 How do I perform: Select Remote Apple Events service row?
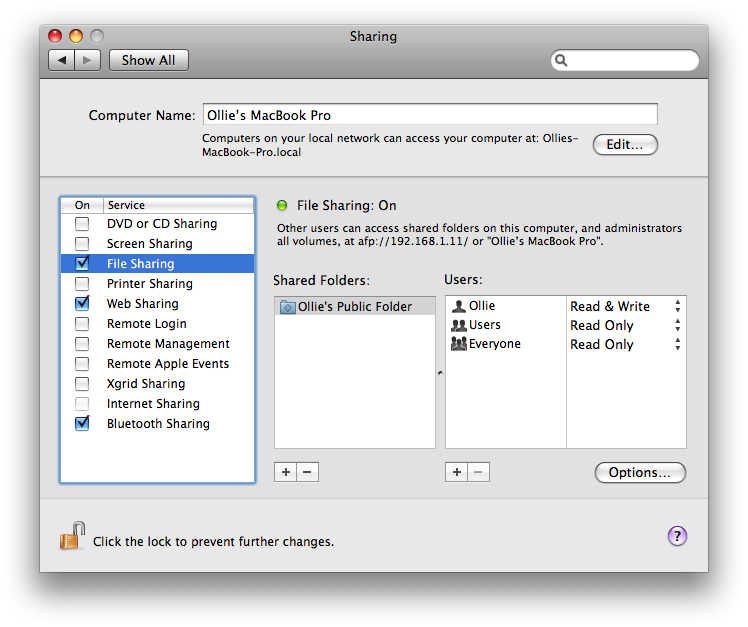point(157,364)
